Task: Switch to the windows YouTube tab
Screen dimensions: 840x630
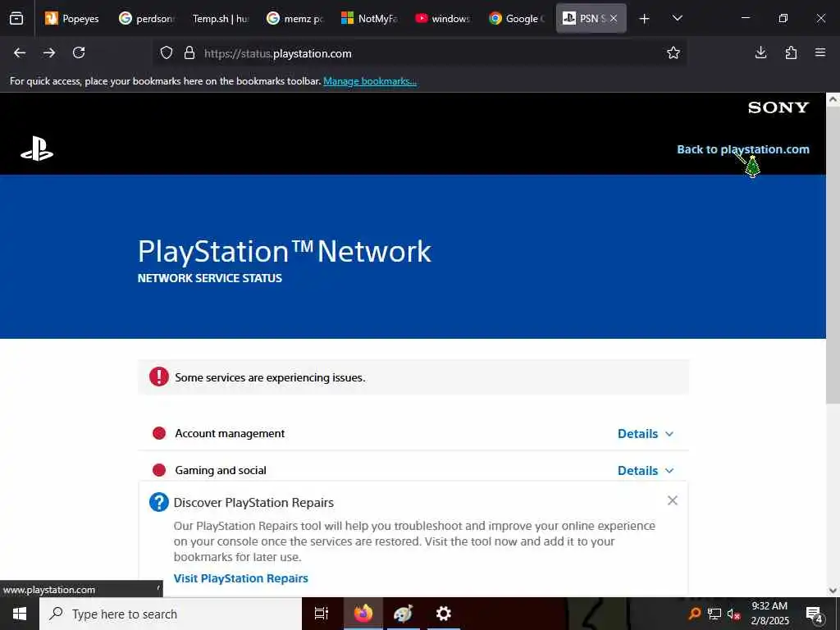Action: point(442,18)
